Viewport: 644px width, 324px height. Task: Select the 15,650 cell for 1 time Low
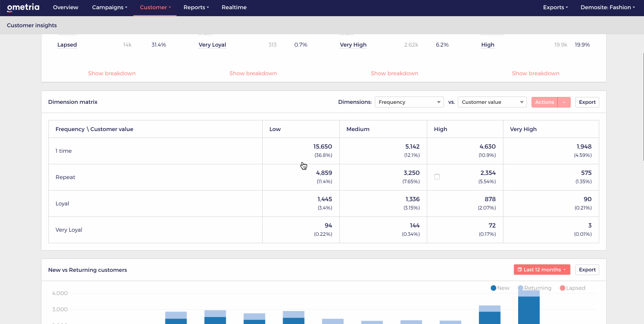pos(301,151)
